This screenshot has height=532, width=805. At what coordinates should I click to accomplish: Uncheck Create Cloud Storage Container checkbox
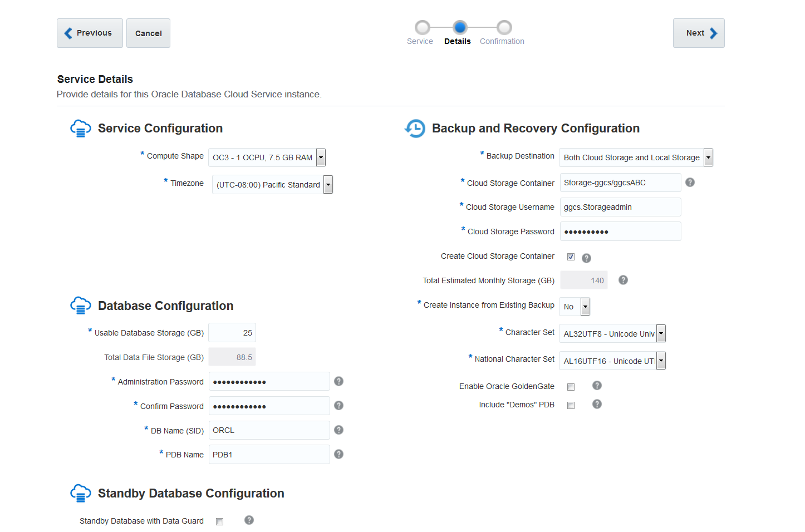pos(571,257)
